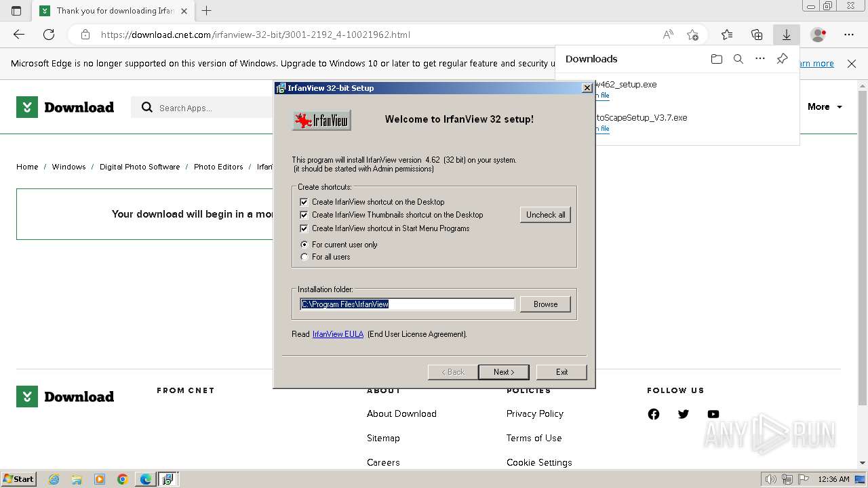Click the IrfanView logo in the setup dialog
This screenshot has width=868, height=488.
coord(321,121)
